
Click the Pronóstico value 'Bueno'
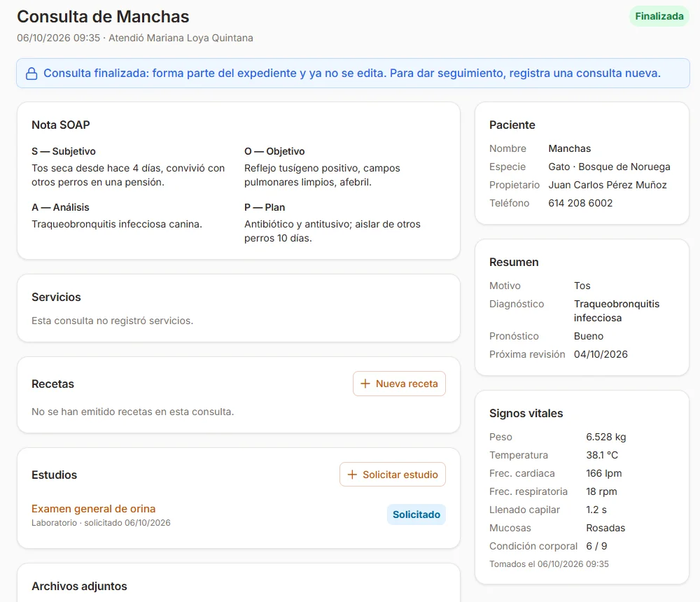click(589, 336)
